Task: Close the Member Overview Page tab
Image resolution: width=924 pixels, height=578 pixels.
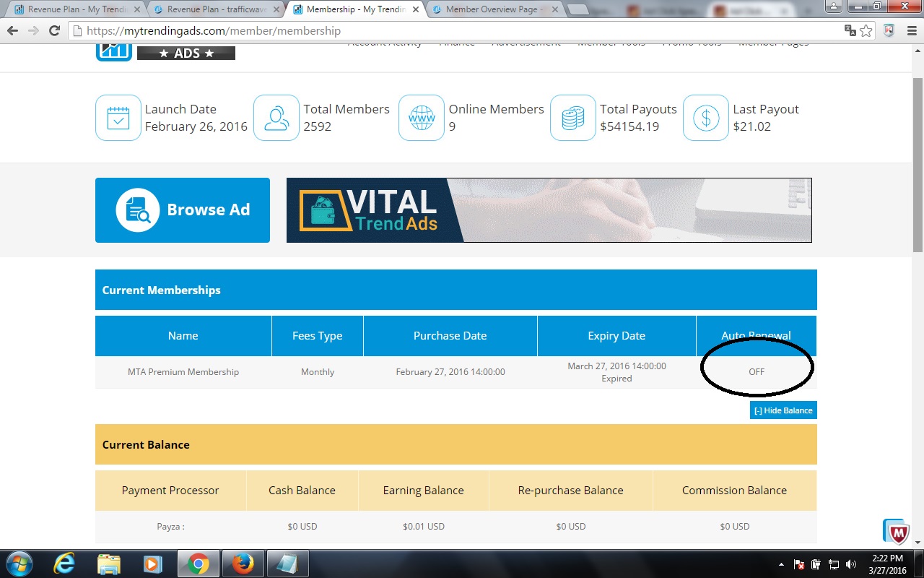Action: pyautogui.click(x=554, y=9)
